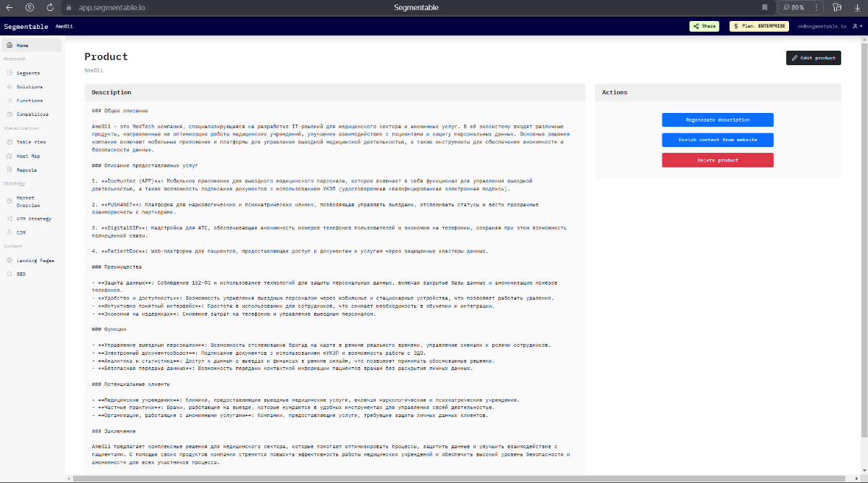Click the browser back arrow
Image resolution: width=868 pixels, height=483 pixels.
9,8
